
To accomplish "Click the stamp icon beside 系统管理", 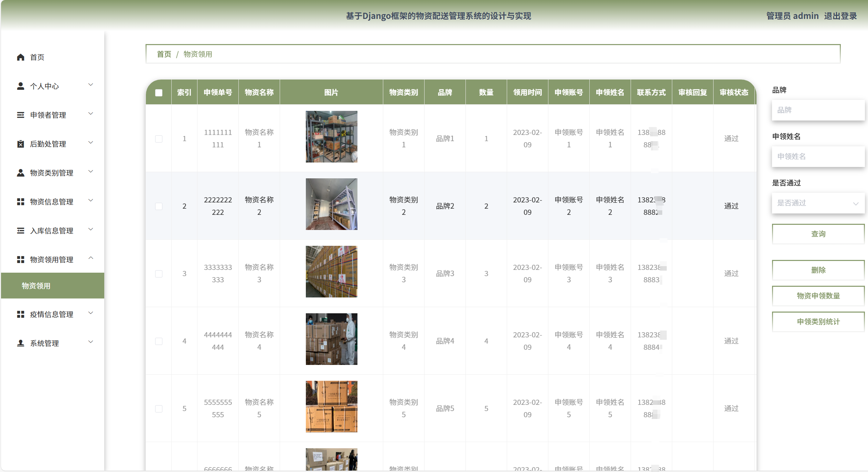I will coord(21,343).
